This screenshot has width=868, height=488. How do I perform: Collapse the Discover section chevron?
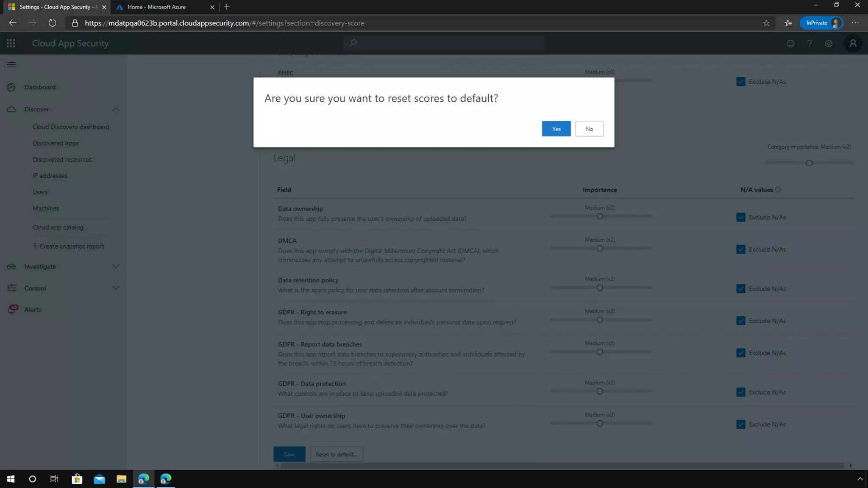[115, 109]
